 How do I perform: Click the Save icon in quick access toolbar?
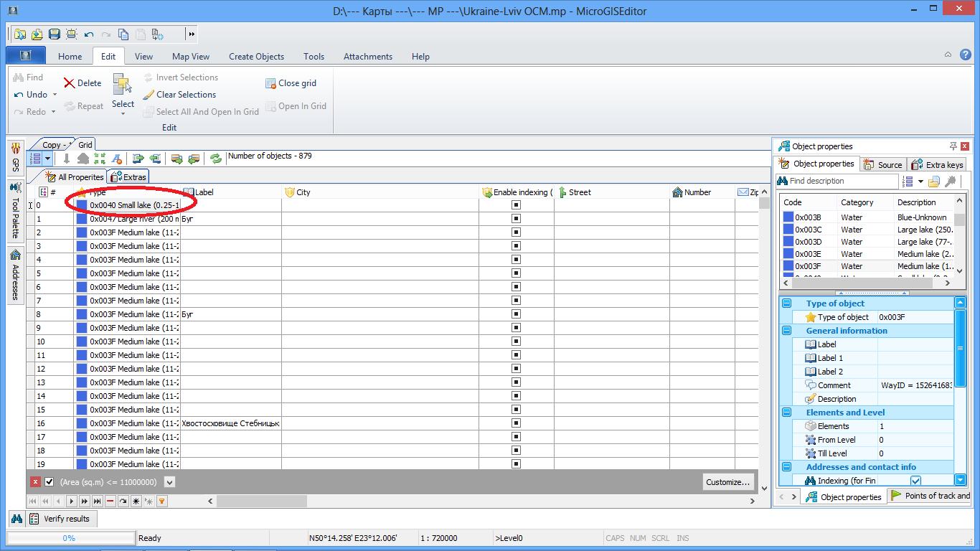tap(55, 34)
